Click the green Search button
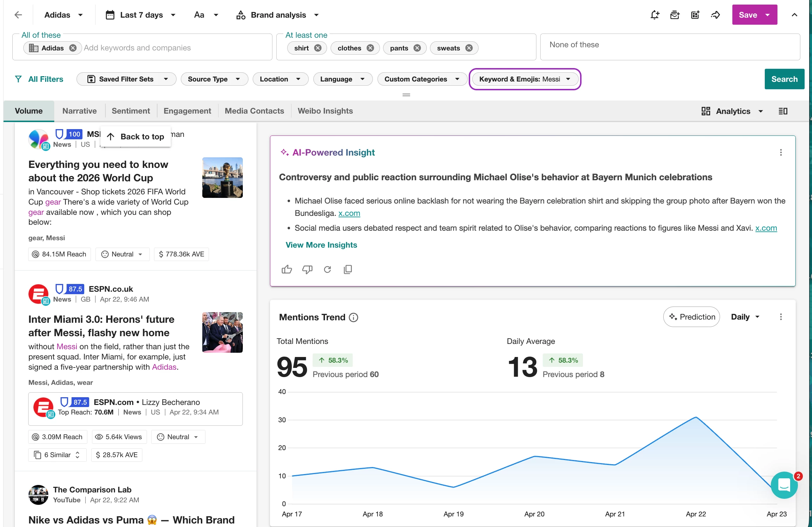 tap(784, 79)
